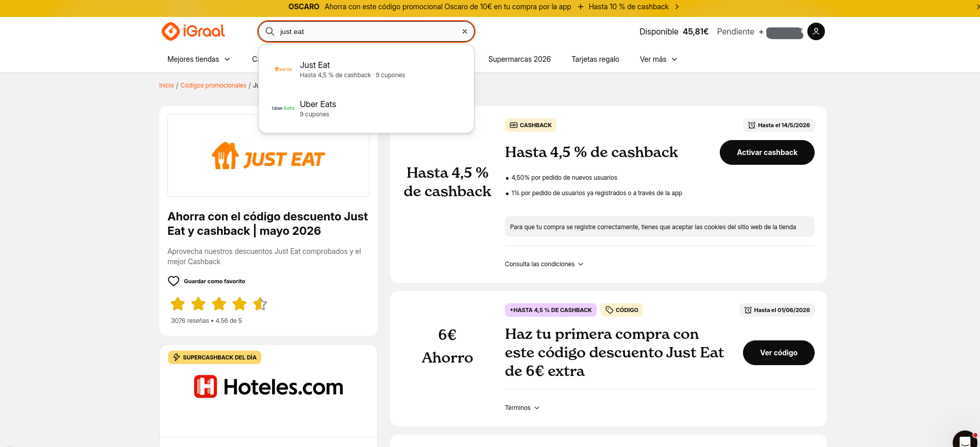Click the third rating star

tap(219, 304)
